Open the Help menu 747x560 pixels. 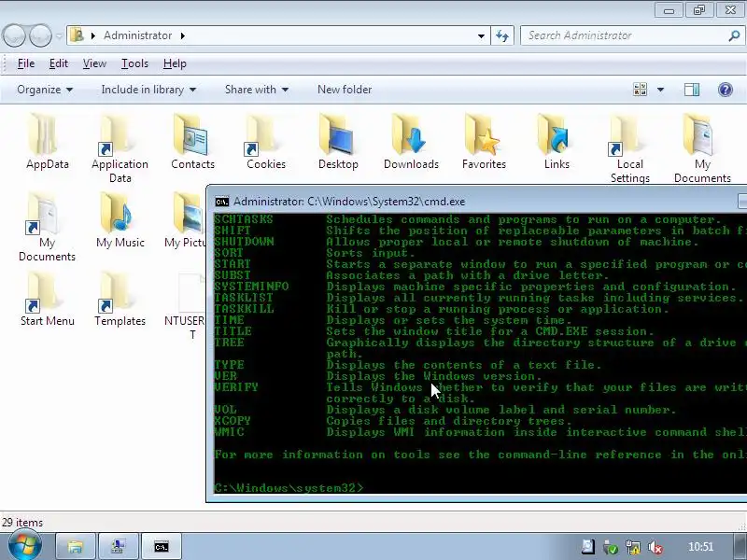point(175,63)
